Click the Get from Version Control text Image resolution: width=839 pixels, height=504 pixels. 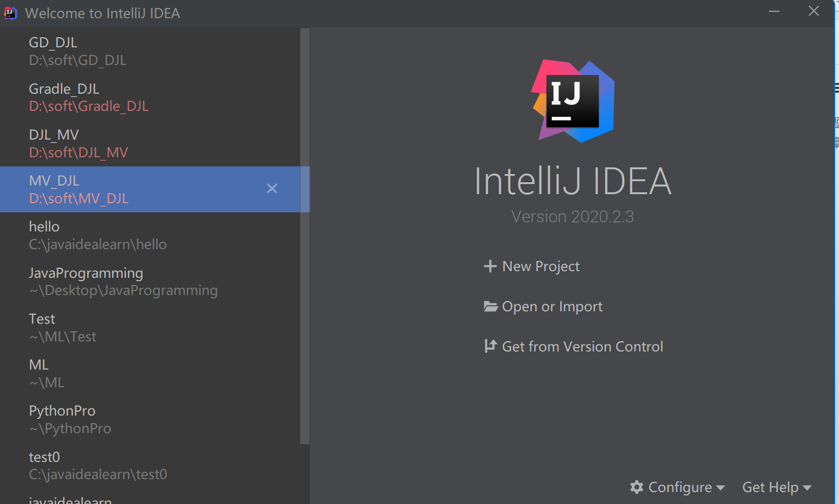pyautogui.click(x=582, y=346)
